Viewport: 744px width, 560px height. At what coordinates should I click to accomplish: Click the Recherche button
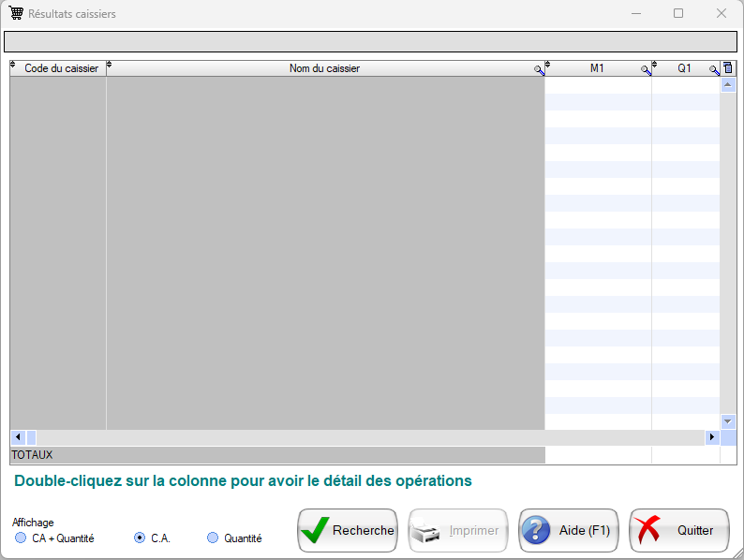click(x=348, y=530)
